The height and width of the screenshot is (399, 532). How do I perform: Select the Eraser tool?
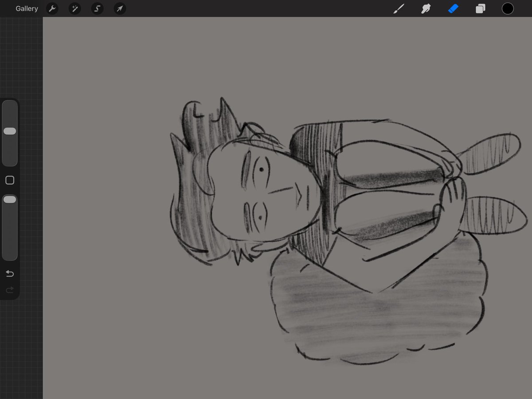coord(453,8)
